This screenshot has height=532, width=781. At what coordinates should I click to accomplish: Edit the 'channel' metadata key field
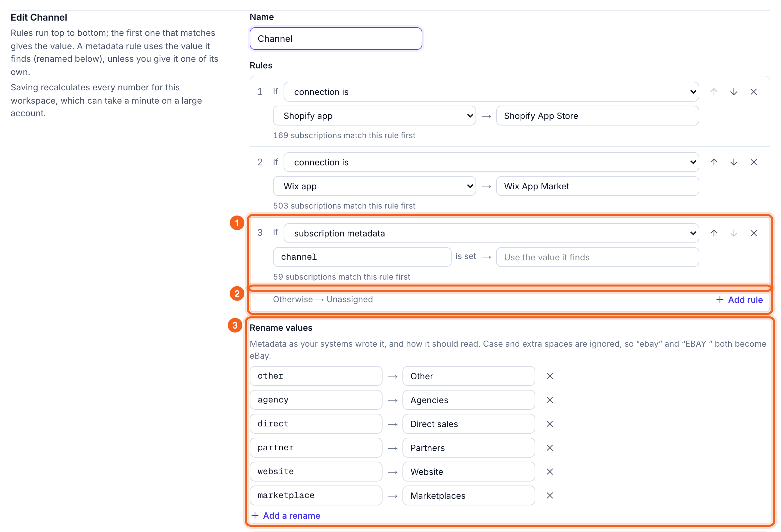click(362, 257)
